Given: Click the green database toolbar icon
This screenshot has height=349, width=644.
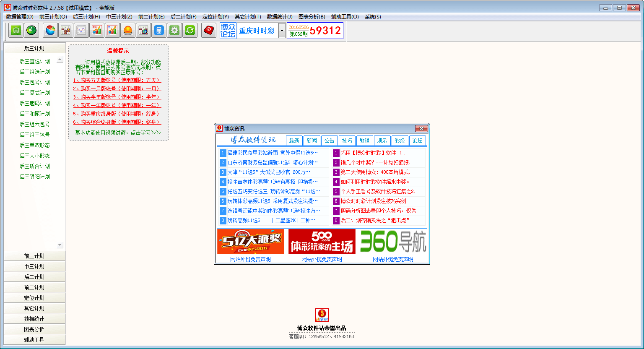Looking at the screenshot, I should point(16,30).
